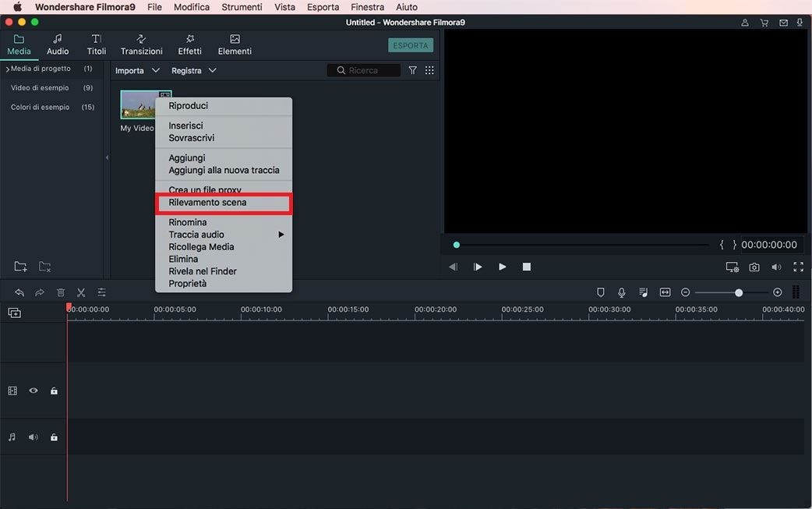Open the edit sliders adjust icon
Screen dimensions: 812x509
coord(101,292)
